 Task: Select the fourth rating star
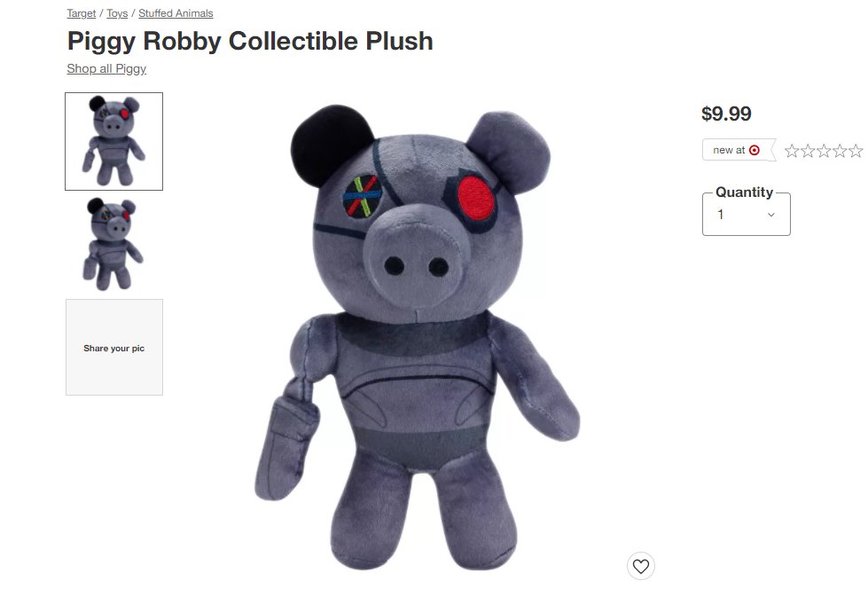840,151
